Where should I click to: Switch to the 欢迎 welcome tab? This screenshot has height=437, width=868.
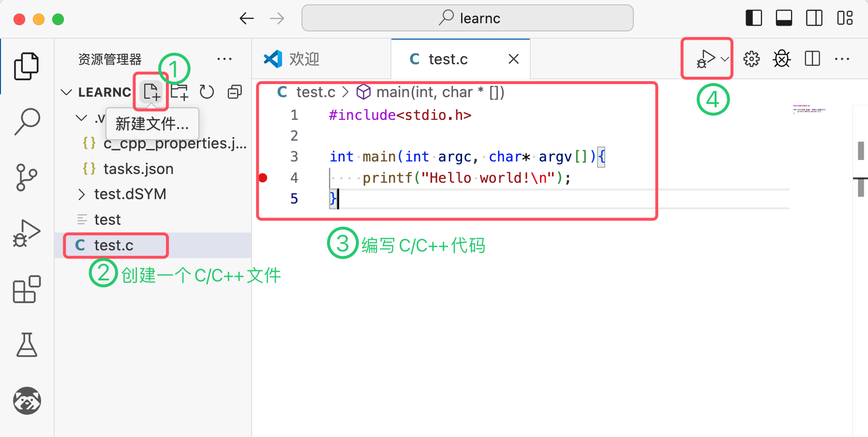click(304, 59)
